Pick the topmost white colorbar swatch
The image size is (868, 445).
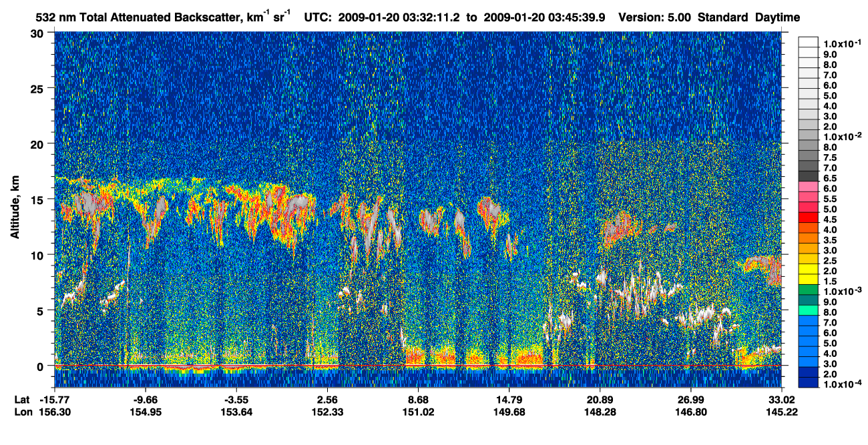809,41
